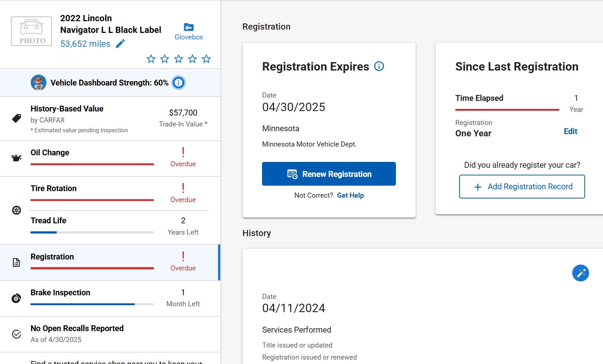The width and height of the screenshot is (603, 364).
Task: Click the Oil Change overdue exclamation mark
Action: click(183, 152)
